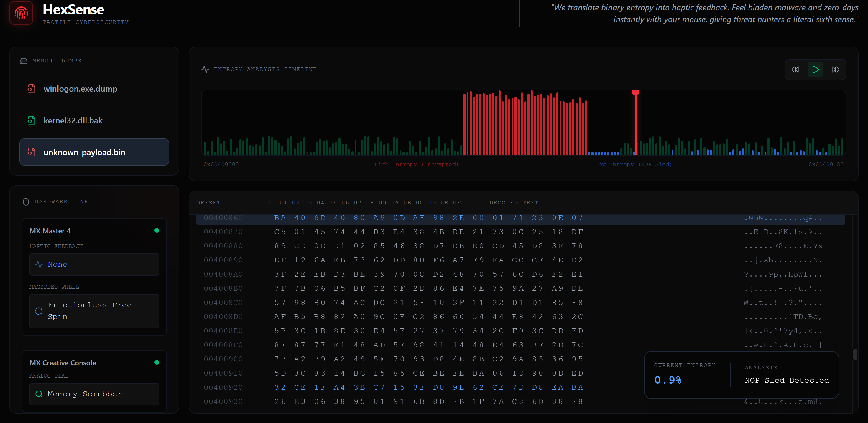Click the green kernel32.dll.bak file icon
The image size is (868, 423).
click(x=31, y=120)
